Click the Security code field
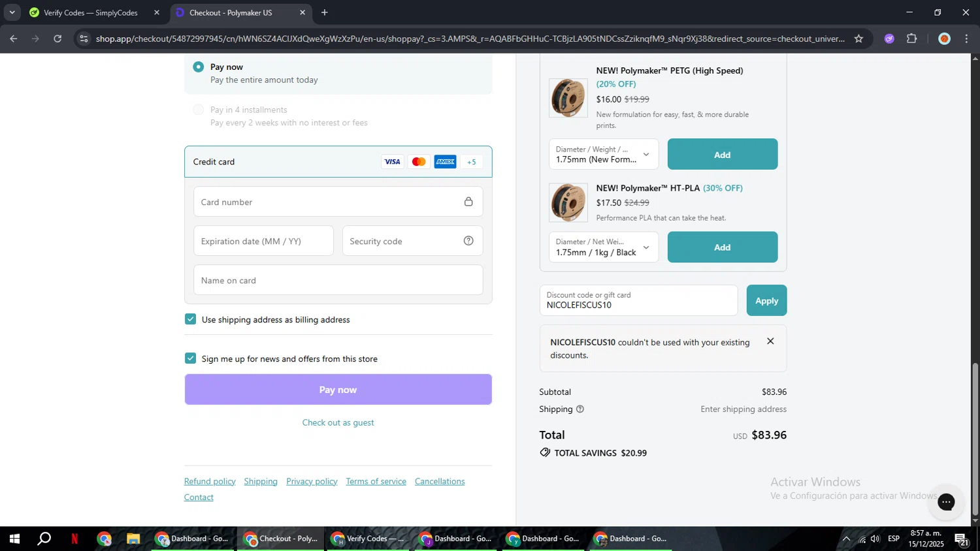The image size is (980, 551). (x=412, y=241)
